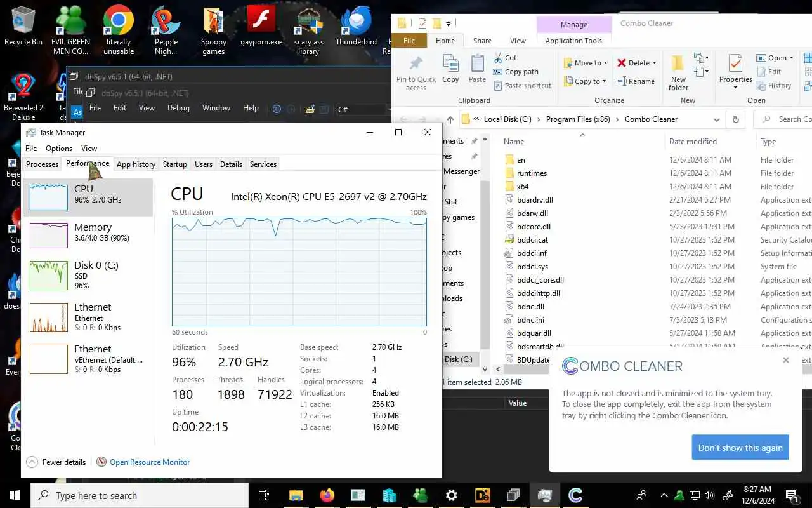This screenshot has width=812, height=508.
Task: Click dnSpy open file icon
Action: (x=310, y=109)
